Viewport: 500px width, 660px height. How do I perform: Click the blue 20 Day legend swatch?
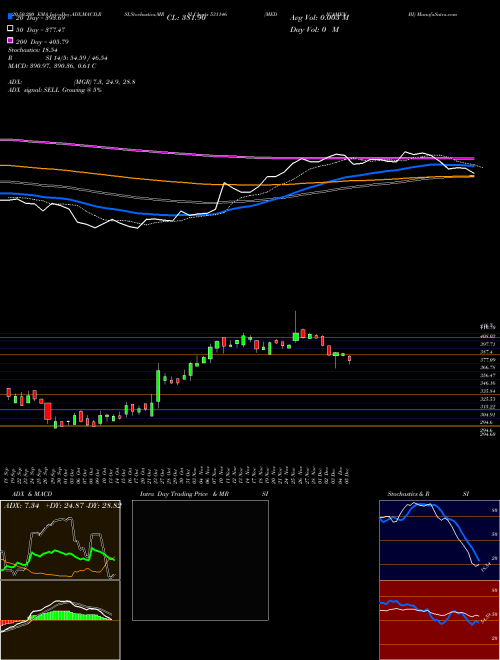tap(10, 16)
